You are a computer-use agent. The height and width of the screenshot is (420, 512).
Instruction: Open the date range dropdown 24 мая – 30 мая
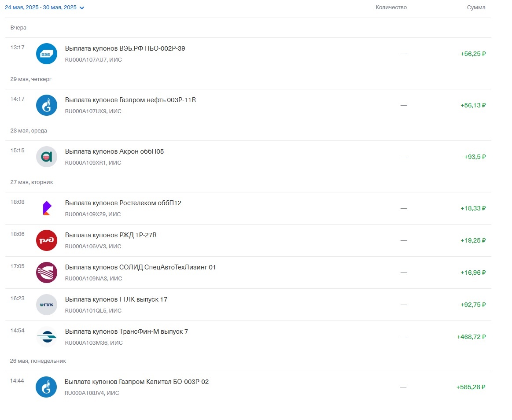[x=44, y=7]
